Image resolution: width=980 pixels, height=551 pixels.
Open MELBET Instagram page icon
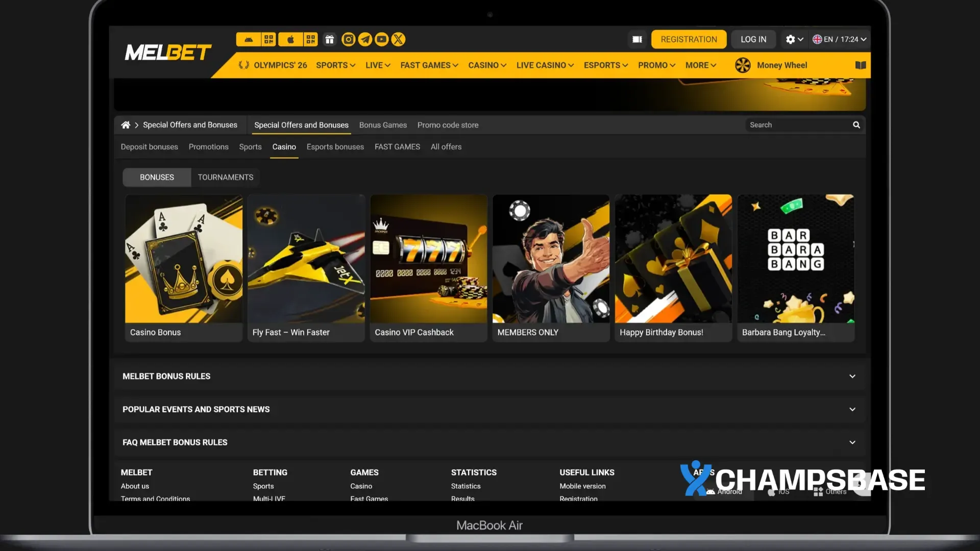[349, 39]
